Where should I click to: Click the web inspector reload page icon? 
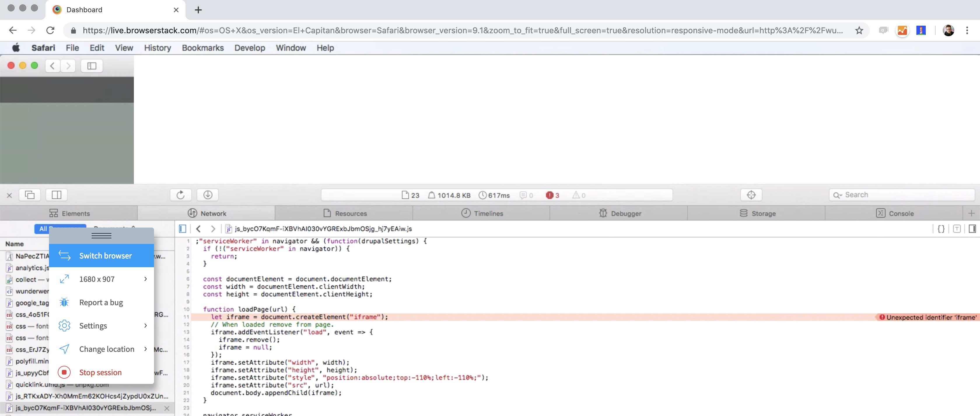click(x=181, y=195)
